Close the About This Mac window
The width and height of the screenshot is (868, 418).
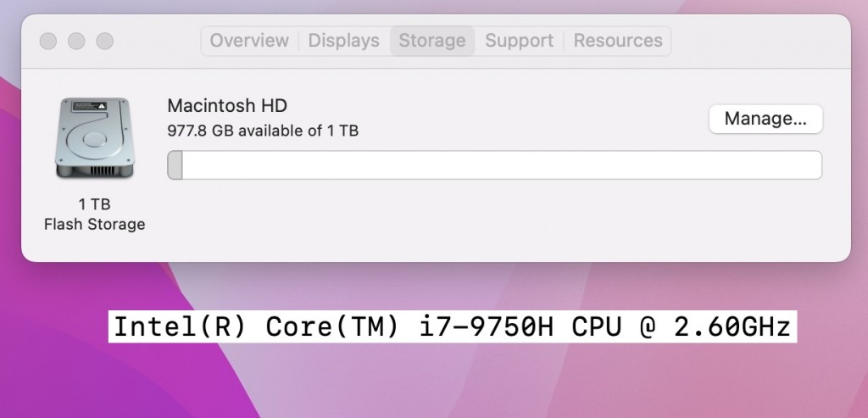(x=48, y=41)
